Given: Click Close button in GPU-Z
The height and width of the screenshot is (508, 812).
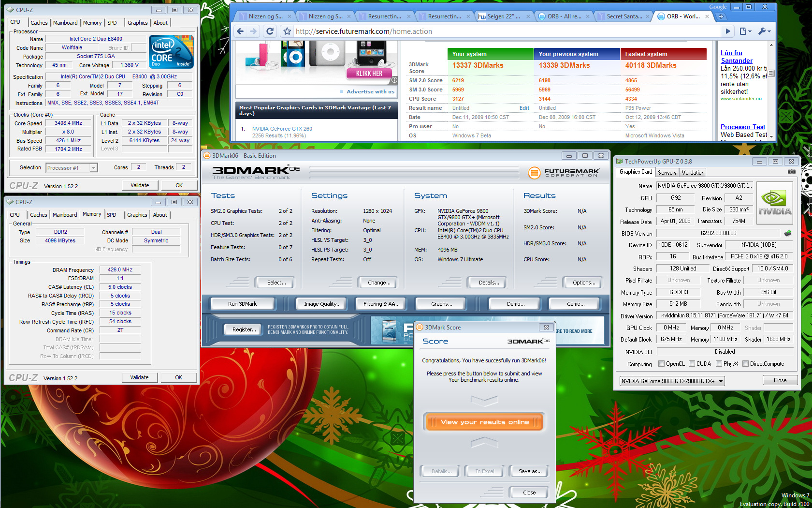Looking at the screenshot, I should tap(780, 380).
